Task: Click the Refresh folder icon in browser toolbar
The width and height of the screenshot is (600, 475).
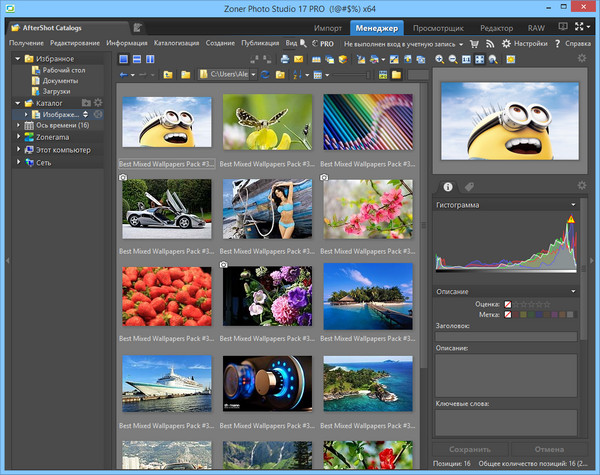Action: coord(264,75)
